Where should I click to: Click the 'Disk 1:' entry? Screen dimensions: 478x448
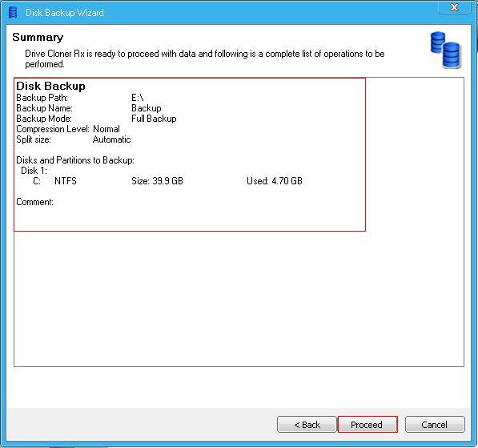34,171
